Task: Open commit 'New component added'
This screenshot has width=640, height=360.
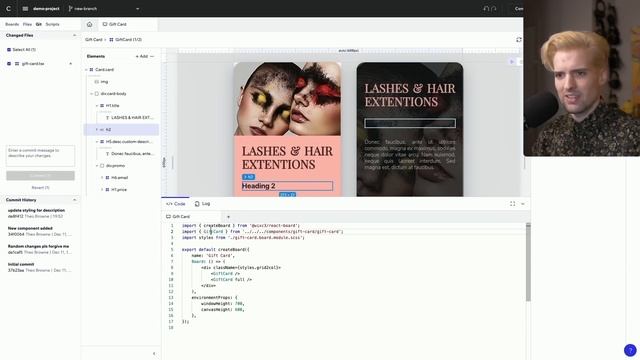Action: point(39,231)
